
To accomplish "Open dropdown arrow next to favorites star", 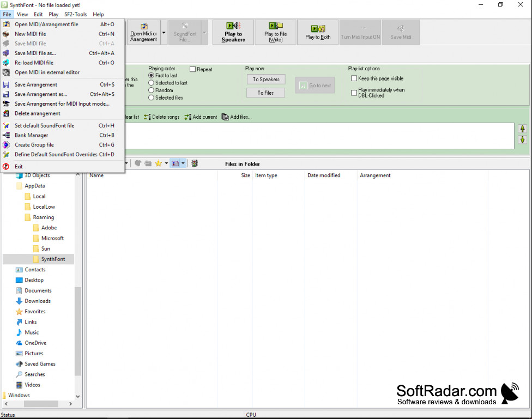I will click(x=166, y=163).
